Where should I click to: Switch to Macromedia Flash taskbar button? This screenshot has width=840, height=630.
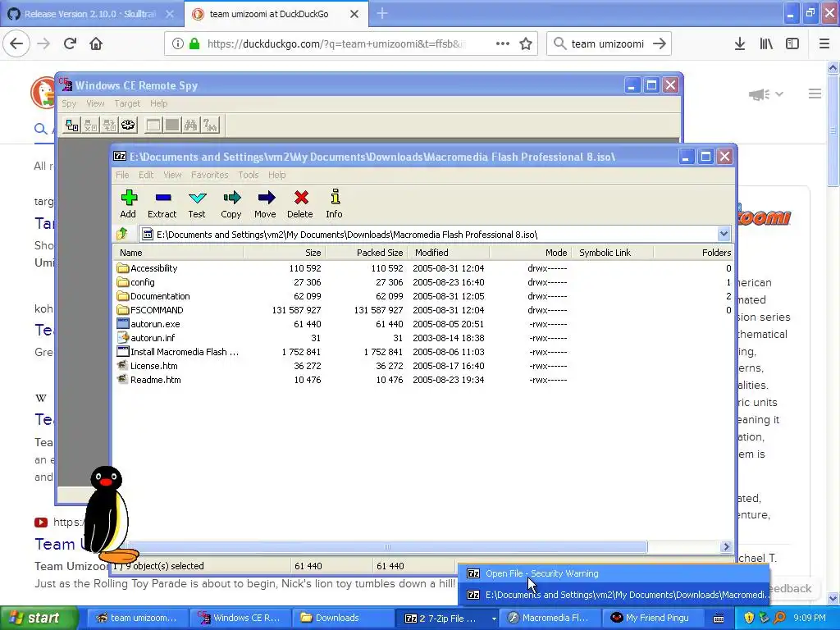(x=549, y=618)
